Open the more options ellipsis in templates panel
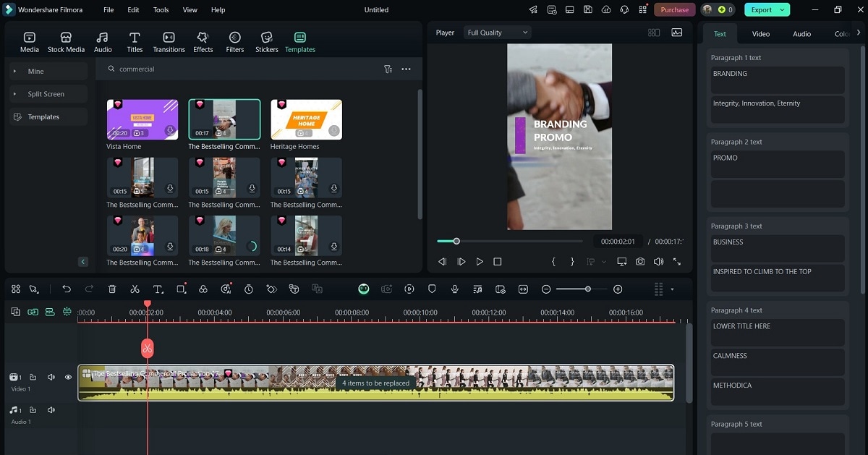 [406, 69]
